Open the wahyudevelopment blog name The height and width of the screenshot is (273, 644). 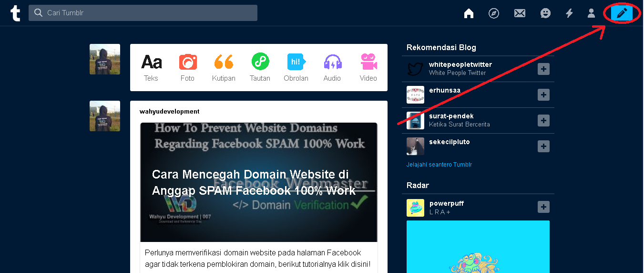click(x=169, y=111)
